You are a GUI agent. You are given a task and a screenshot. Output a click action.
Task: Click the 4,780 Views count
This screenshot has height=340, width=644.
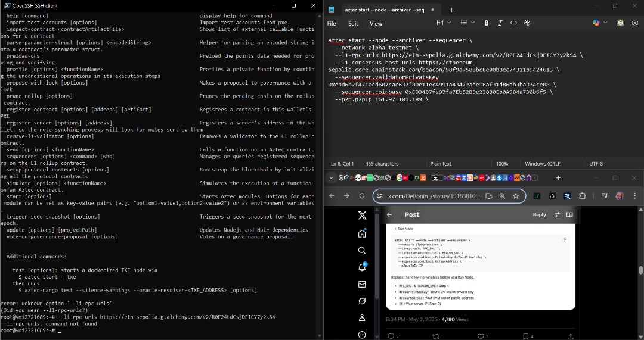455,319
